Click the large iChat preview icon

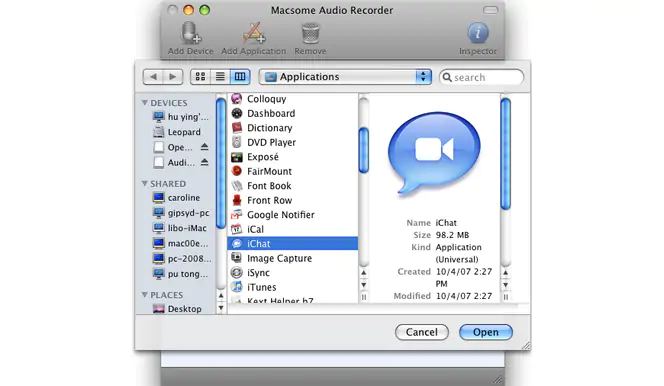pyautogui.click(x=434, y=153)
